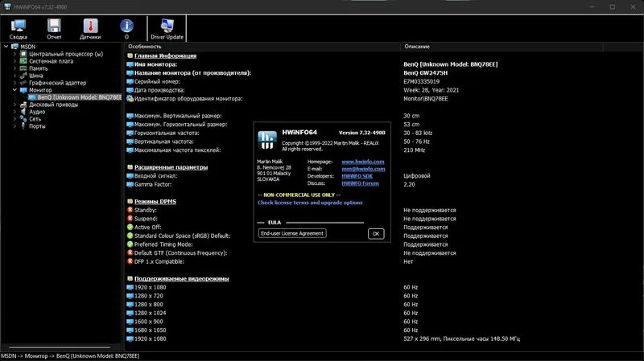Click red X beside Default GTF (Continuous Frequency)
644x361 pixels.
(x=130, y=253)
